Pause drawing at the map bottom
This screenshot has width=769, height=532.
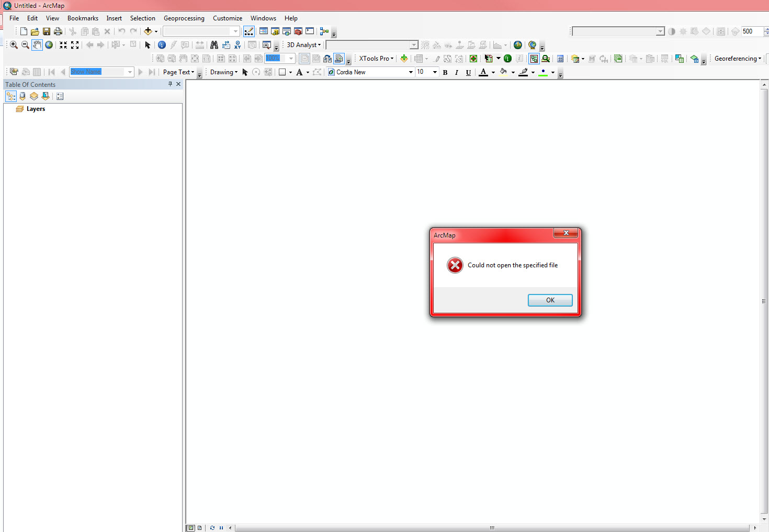221,528
